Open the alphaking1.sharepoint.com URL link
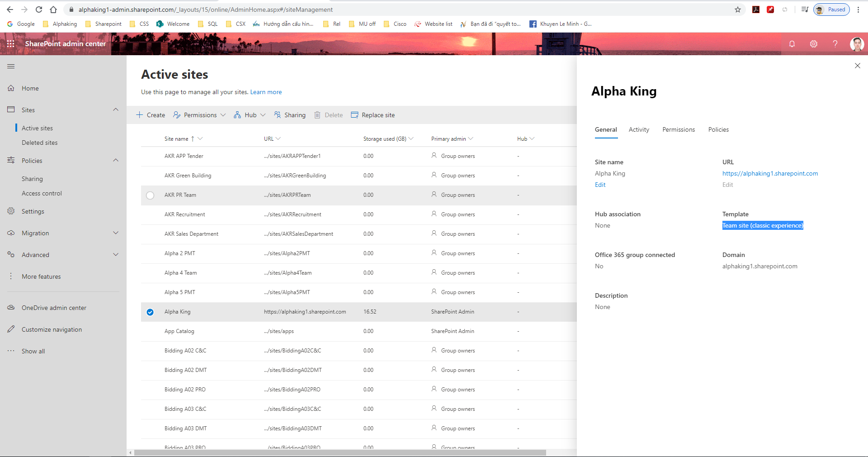 point(770,174)
